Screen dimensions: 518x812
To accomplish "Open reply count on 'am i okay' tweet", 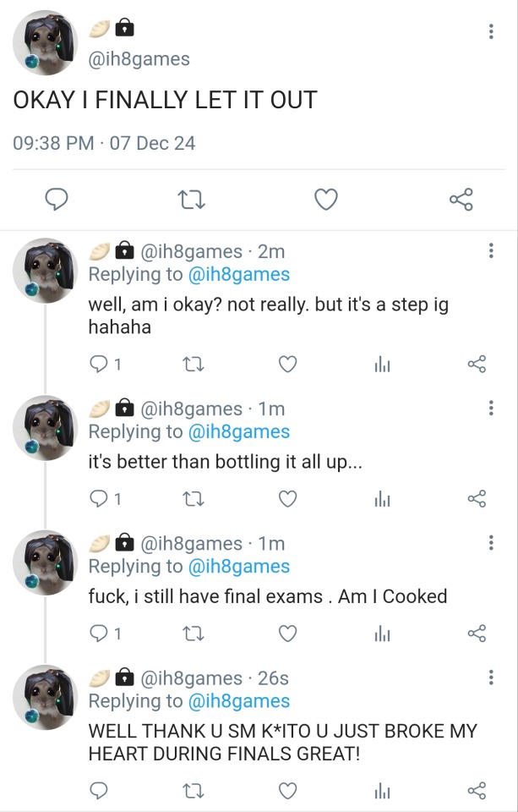I will (105, 365).
